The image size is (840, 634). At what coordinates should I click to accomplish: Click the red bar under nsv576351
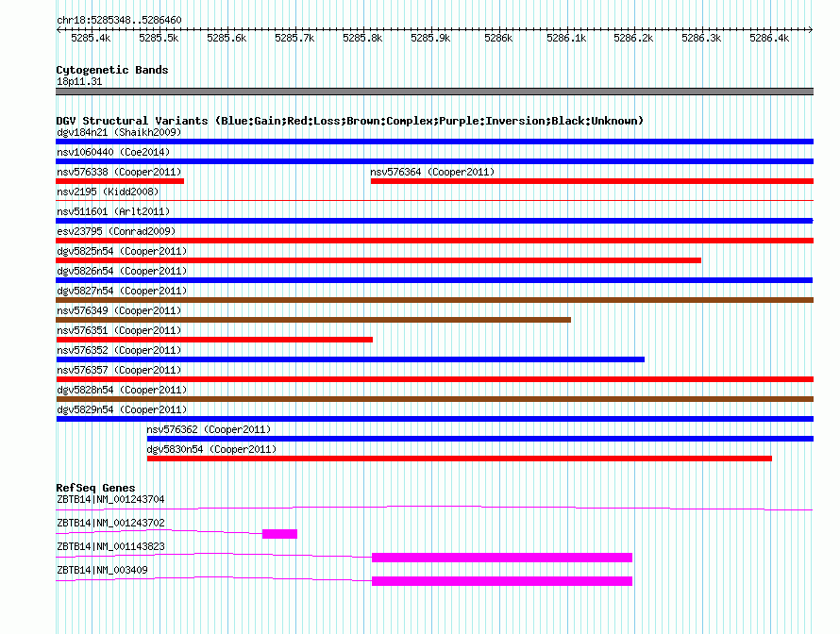click(214, 340)
